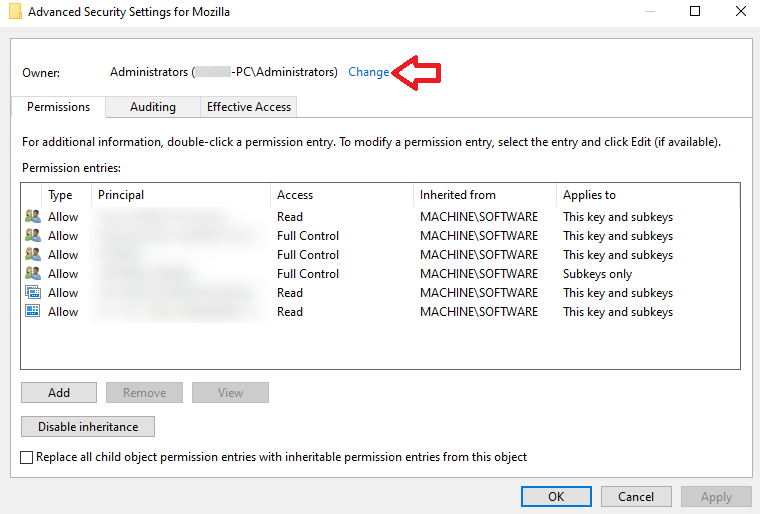Open the Effective Access tab
761x514 pixels.
point(248,107)
